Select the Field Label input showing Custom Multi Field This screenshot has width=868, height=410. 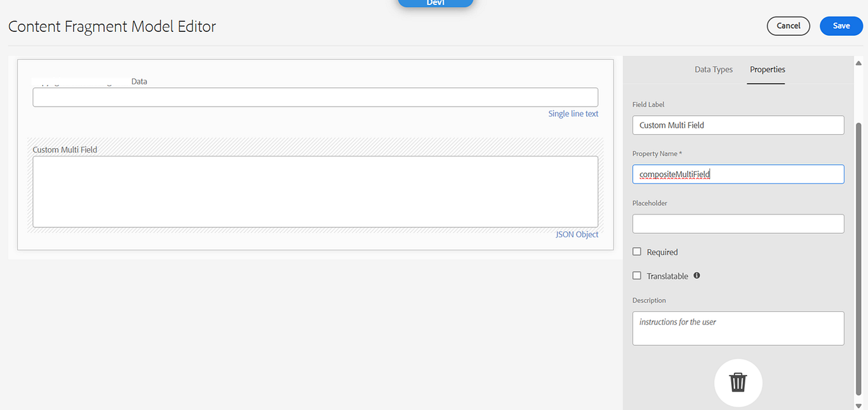[x=738, y=125]
